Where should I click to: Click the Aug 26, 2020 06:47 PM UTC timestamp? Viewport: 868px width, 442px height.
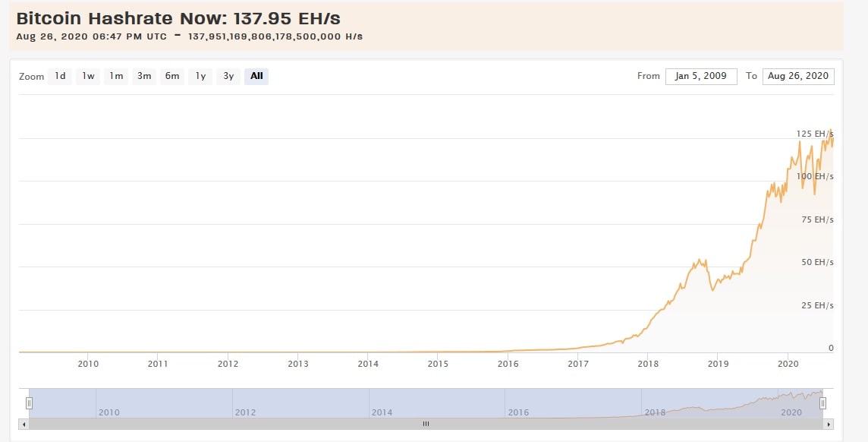[x=91, y=36]
